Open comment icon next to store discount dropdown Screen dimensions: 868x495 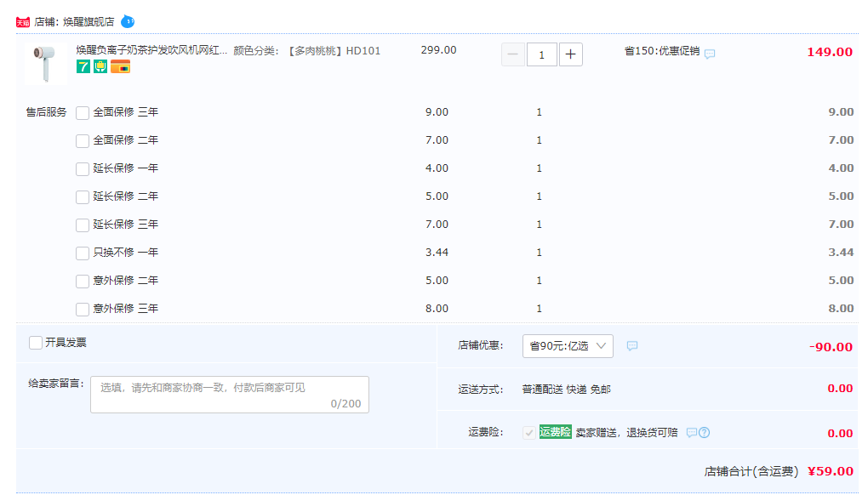tap(632, 345)
